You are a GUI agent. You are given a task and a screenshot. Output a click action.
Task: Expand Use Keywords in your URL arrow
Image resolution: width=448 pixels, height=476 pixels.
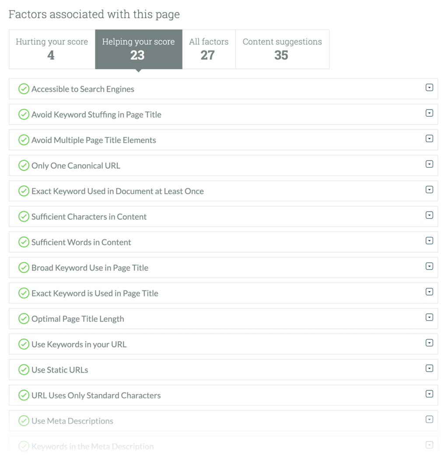pyautogui.click(x=429, y=343)
